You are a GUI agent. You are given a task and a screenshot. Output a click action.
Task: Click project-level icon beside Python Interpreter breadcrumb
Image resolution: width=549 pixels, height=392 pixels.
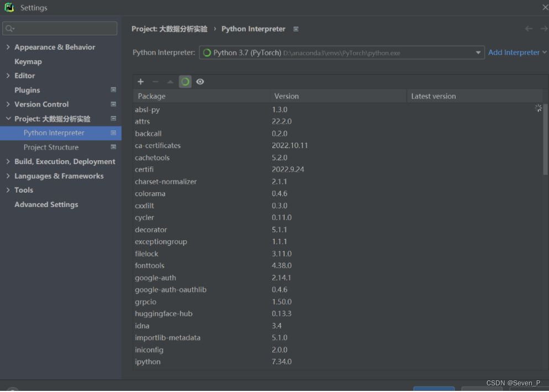point(296,29)
